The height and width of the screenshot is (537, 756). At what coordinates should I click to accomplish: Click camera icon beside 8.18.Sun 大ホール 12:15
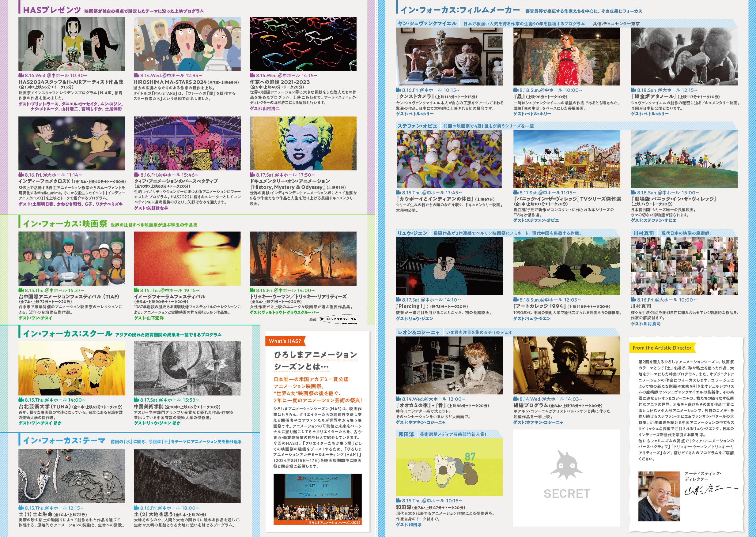(633, 90)
